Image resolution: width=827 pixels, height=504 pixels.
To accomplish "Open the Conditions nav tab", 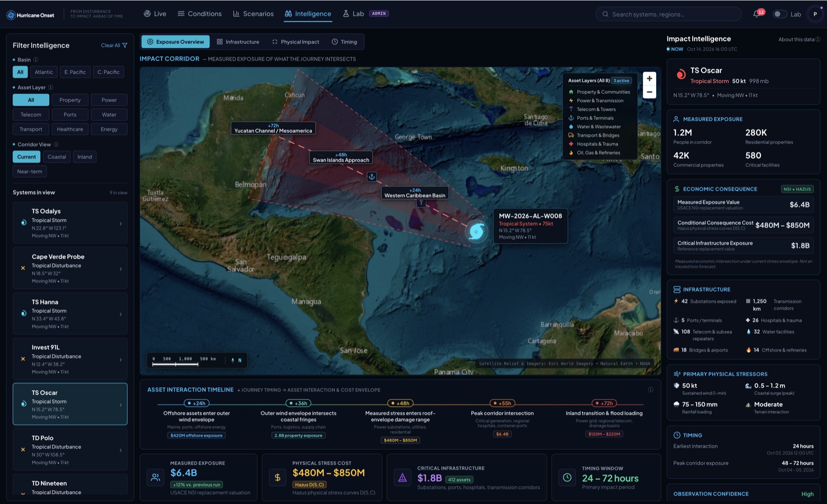I will (199, 14).
